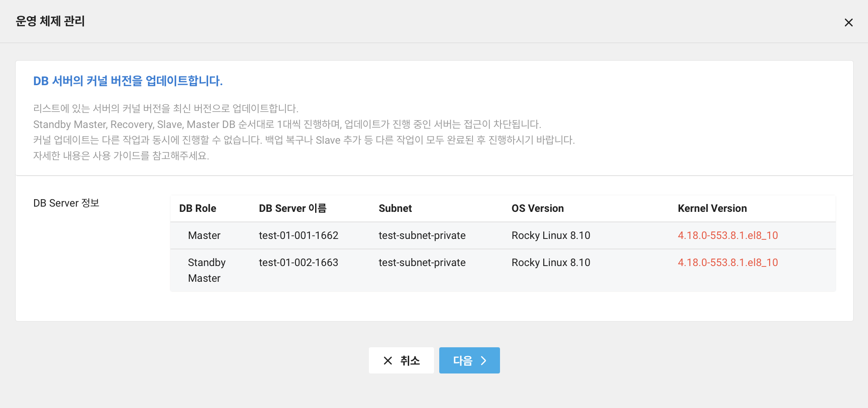868x408 pixels.
Task: Click the 다음 button to proceed
Action: point(469,360)
